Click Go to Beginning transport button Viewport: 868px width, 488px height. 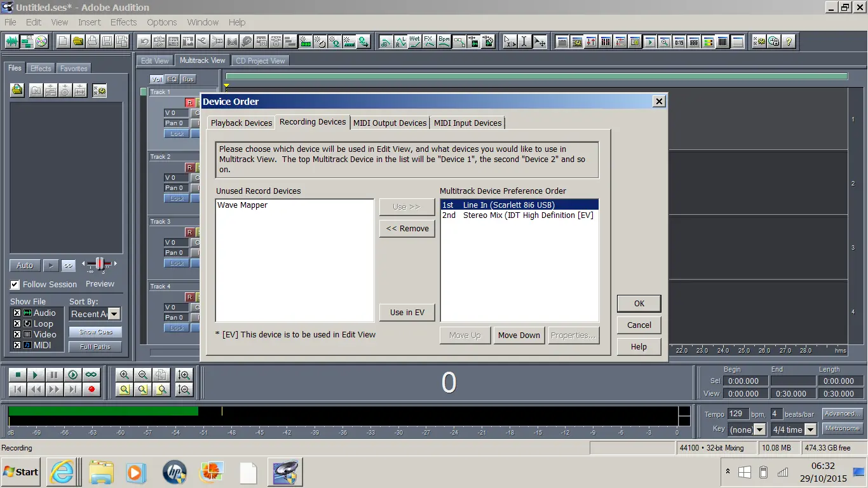[18, 389]
